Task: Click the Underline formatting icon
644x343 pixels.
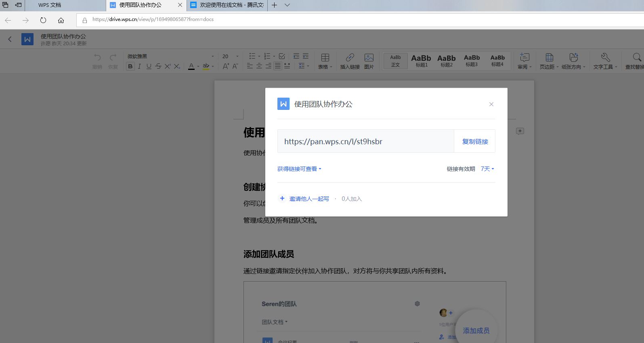Action: 149,66
